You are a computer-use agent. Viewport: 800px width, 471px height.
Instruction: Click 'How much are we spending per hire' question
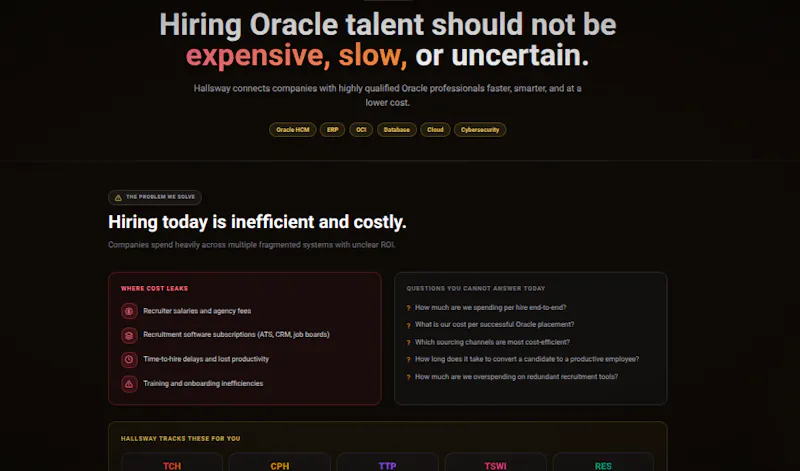[x=490, y=307]
